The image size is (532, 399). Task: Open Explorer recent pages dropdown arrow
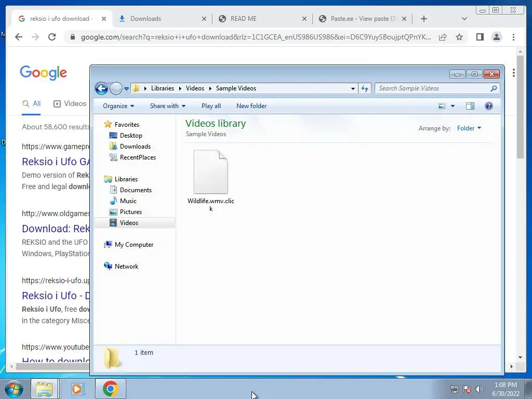coord(127,89)
